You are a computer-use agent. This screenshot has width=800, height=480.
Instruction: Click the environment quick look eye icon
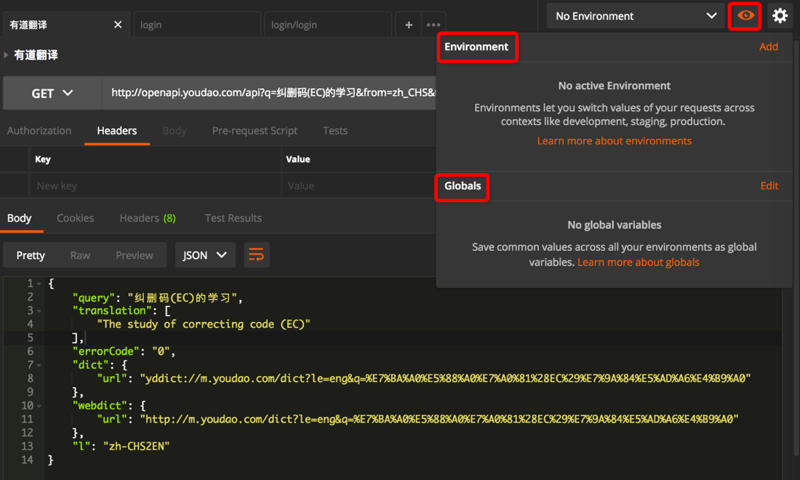(745, 16)
